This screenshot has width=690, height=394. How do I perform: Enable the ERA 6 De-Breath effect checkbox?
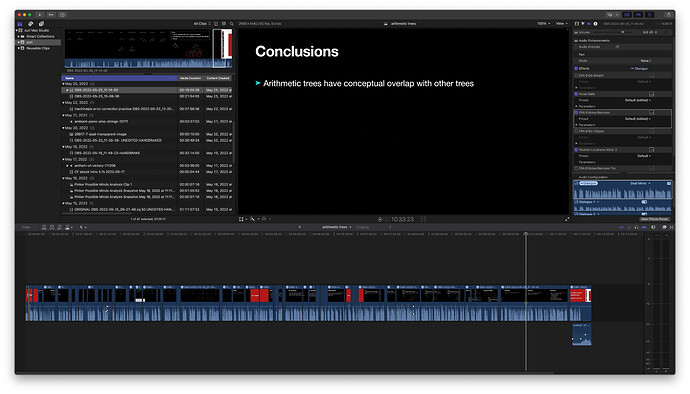(576, 75)
